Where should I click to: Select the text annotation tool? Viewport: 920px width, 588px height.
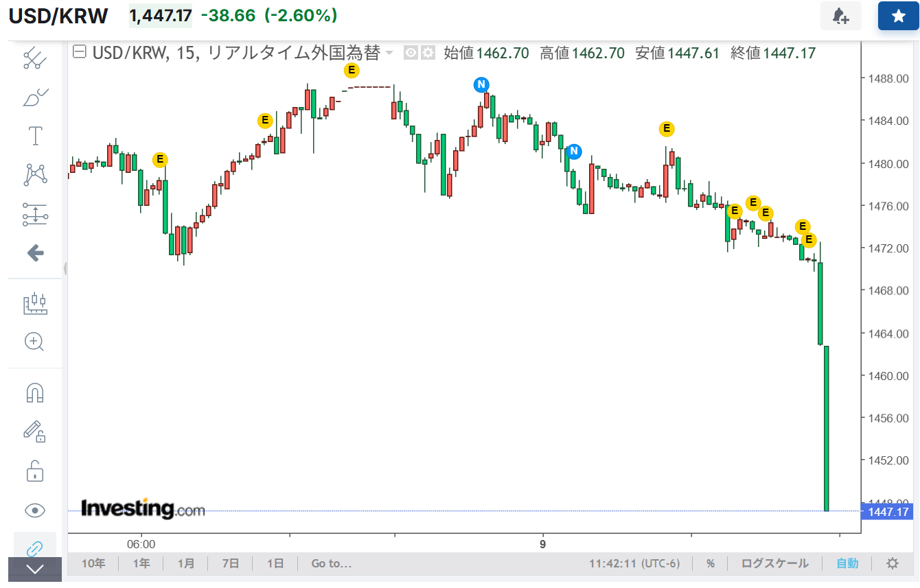pos(34,136)
